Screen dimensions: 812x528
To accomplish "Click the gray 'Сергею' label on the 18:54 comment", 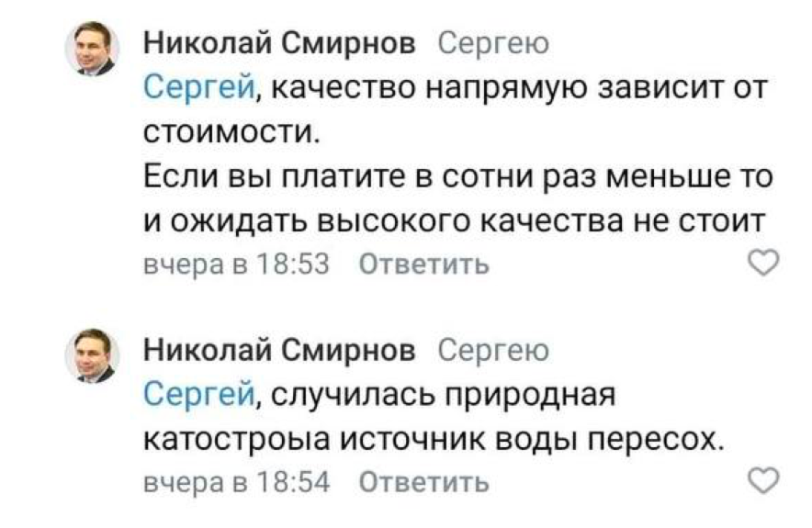I will 494,350.
